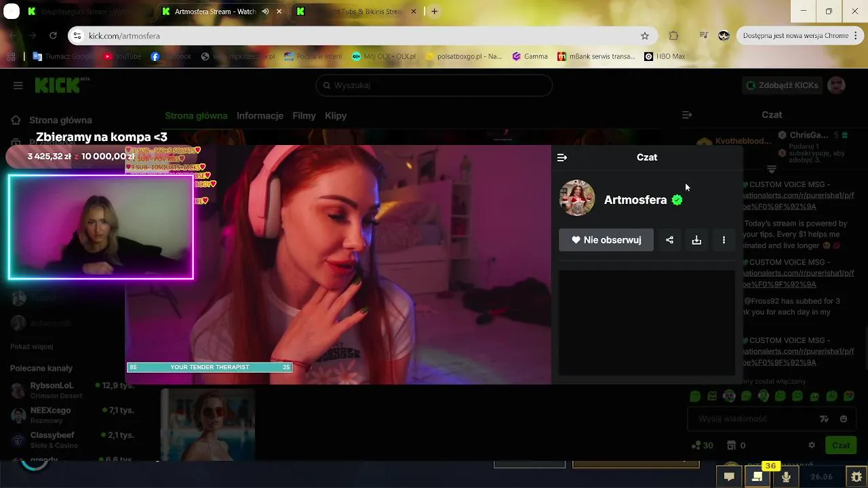Image resolution: width=868 pixels, height=488 pixels.
Task: Send message with green Czat button
Action: 841,445
